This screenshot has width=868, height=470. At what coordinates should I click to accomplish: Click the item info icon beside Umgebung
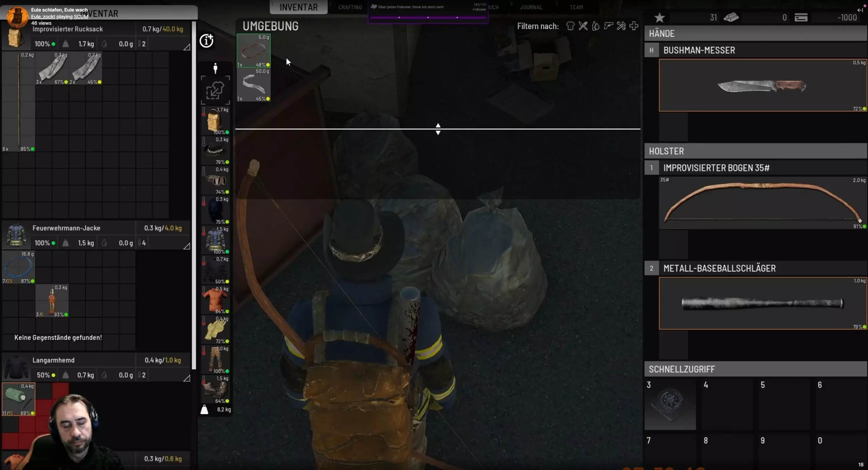tap(206, 41)
